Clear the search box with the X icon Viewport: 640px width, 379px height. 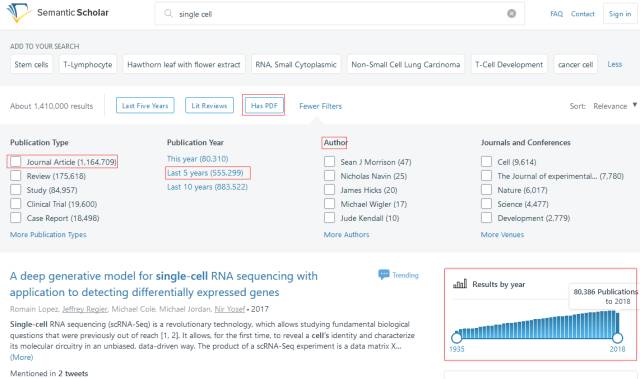click(511, 13)
